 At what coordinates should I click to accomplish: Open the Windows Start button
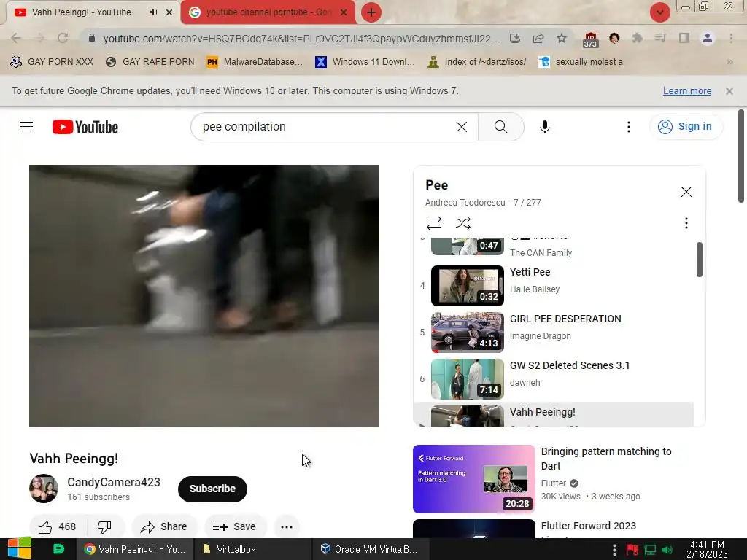point(19,548)
